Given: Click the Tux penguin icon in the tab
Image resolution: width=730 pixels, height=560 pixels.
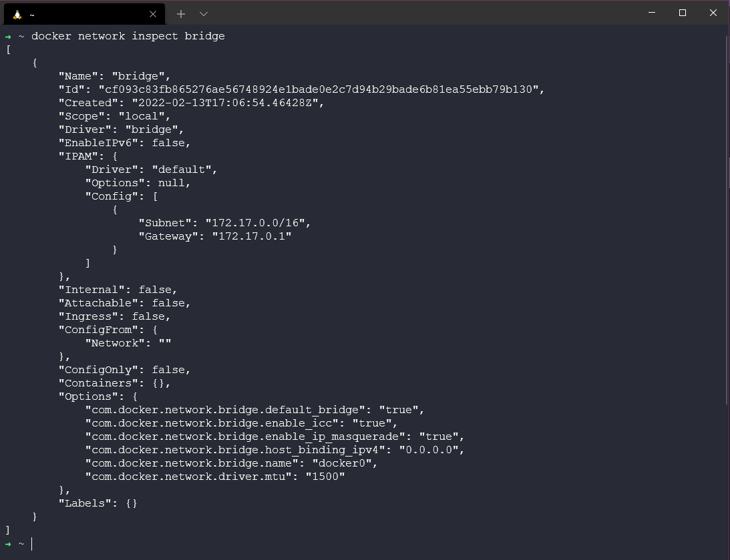Looking at the screenshot, I should click(17, 14).
